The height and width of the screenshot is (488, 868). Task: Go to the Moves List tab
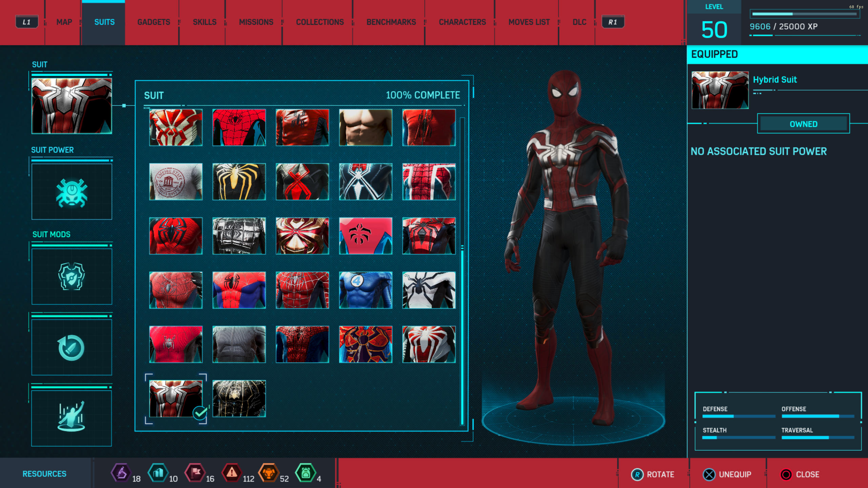pos(529,22)
